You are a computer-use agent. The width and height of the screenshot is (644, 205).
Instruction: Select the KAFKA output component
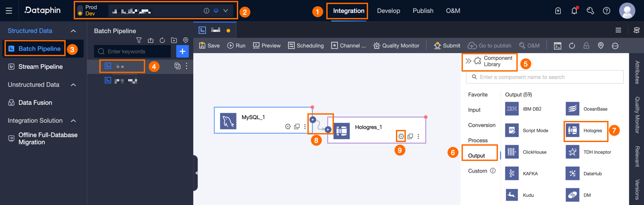512,174
